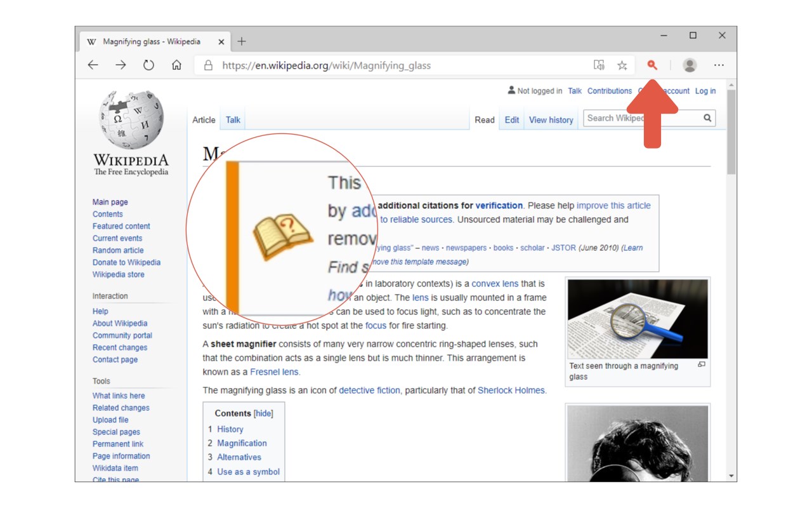Image resolution: width=812 pixels, height=508 pixels.
Task: Click the page vertical scrollbar thumb
Action: pyautogui.click(x=731, y=132)
